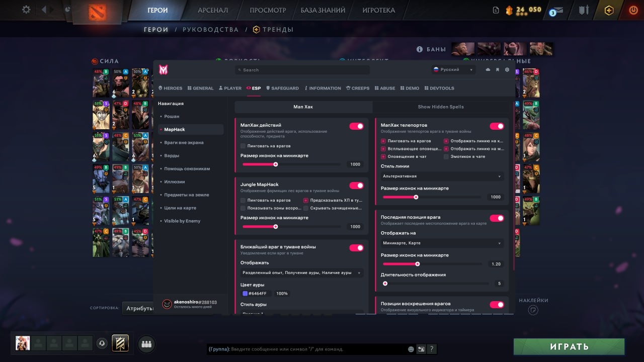Click the M logo of the cheat menu
Viewport: 644px width, 362px height.
coord(162,70)
